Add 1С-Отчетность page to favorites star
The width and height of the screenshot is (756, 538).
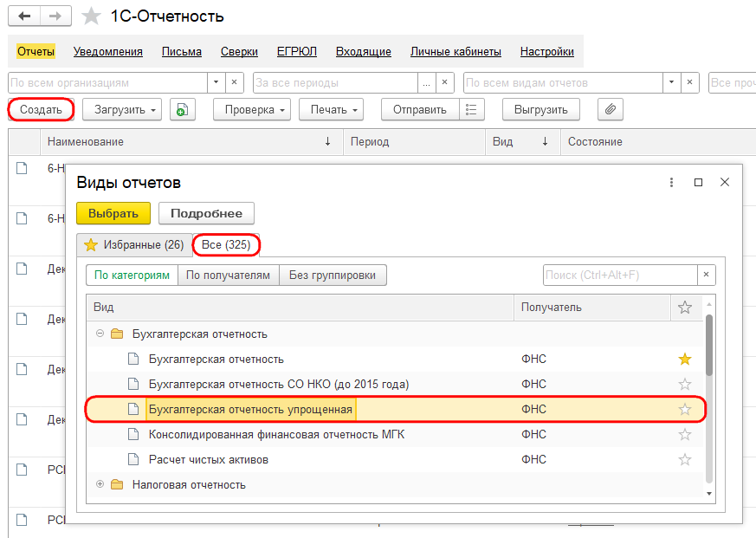coord(91,16)
